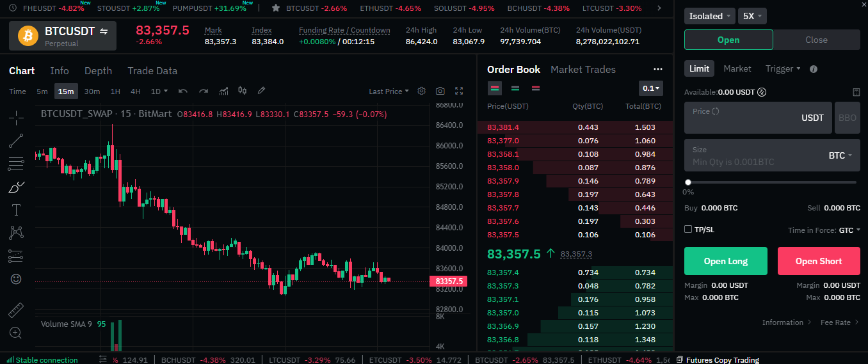Click the clock recent icon in ticker bar
This screenshot has width=868, height=364.
pyautogui.click(x=13, y=8)
